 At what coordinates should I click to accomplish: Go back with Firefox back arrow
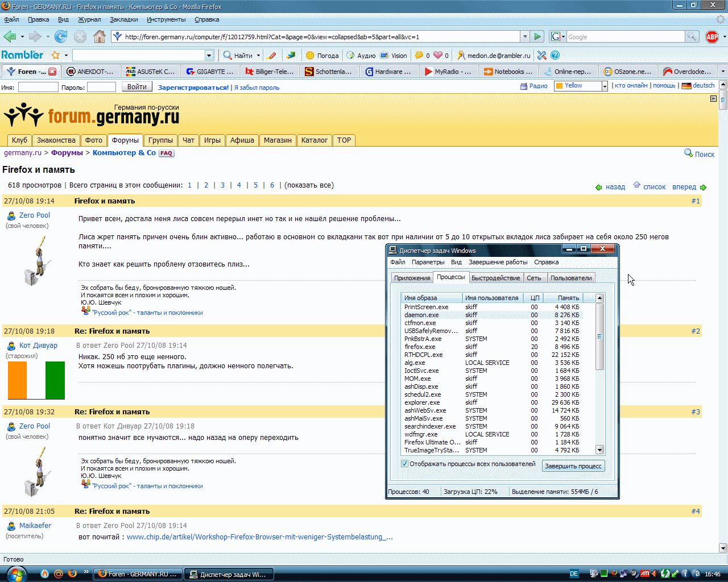pos(10,37)
